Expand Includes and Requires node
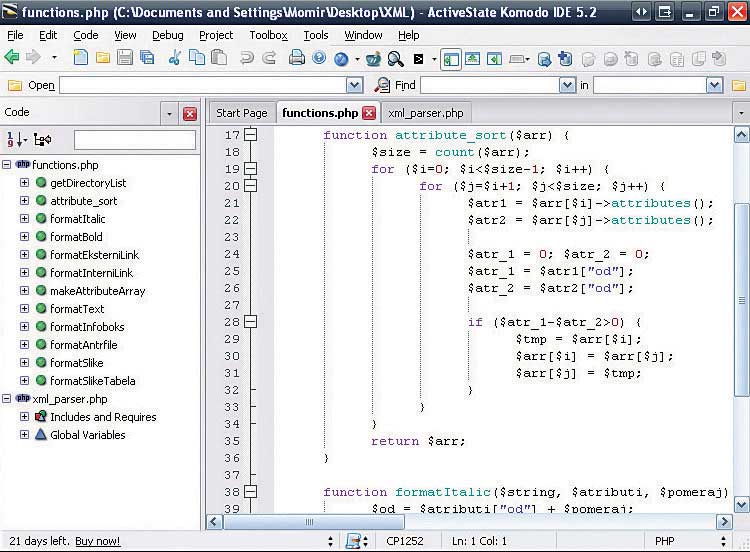 [x=24, y=417]
